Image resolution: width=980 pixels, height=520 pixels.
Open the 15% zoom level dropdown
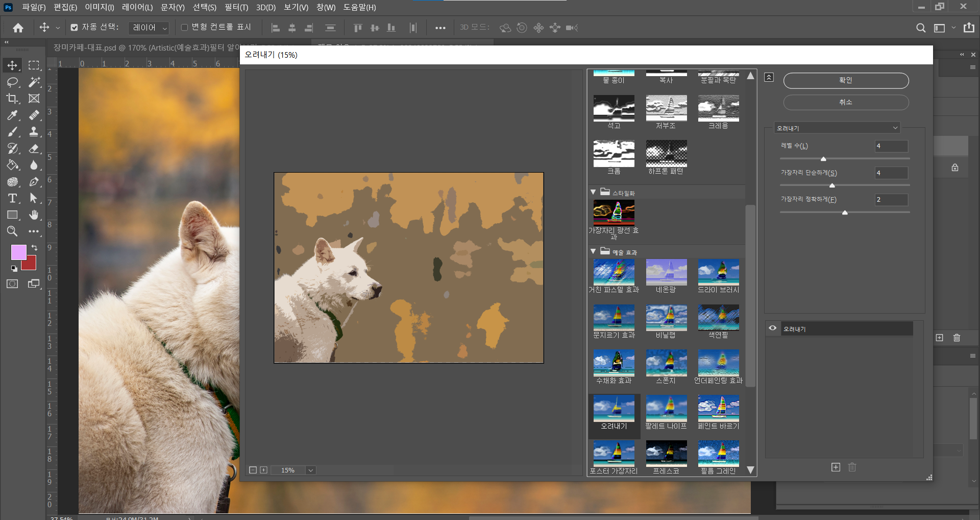pos(310,470)
